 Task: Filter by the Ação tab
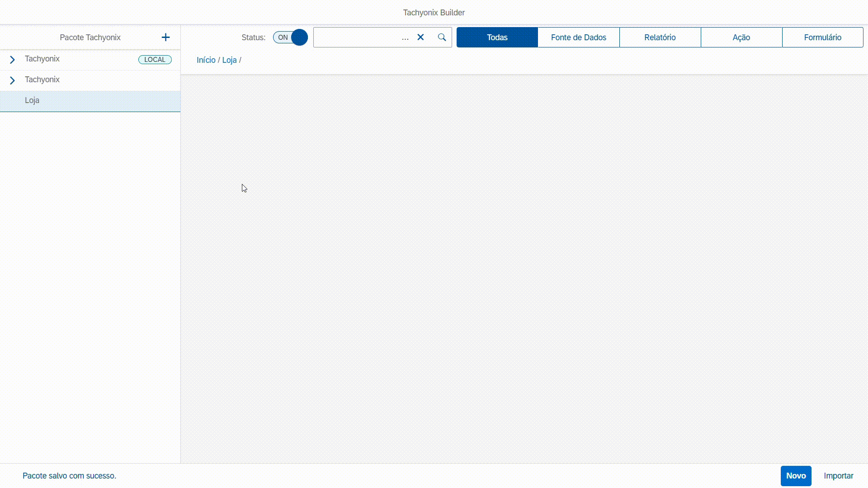741,38
